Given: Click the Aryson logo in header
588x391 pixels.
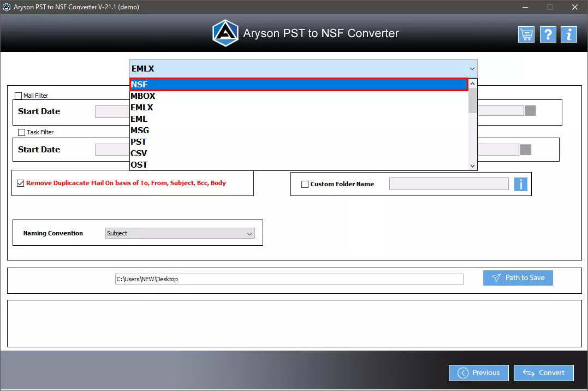Looking at the screenshot, I should click(225, 33).
